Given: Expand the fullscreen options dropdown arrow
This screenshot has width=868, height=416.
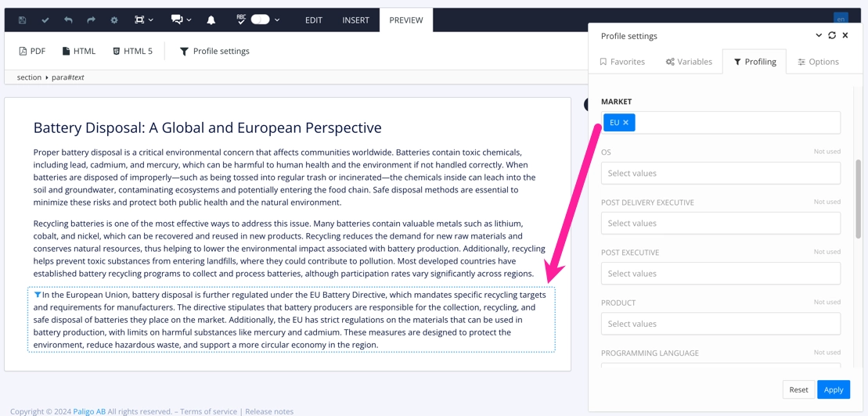Looking at the screenshot, I should (x=151, y=20).
